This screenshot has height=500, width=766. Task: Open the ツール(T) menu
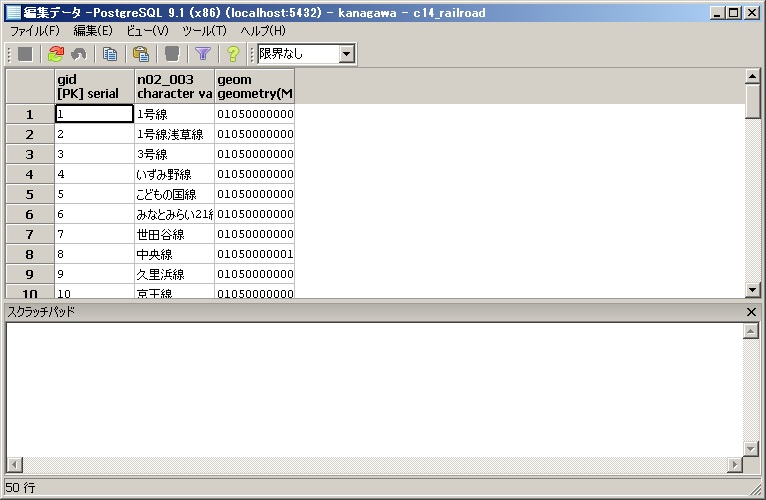(204, 31)
